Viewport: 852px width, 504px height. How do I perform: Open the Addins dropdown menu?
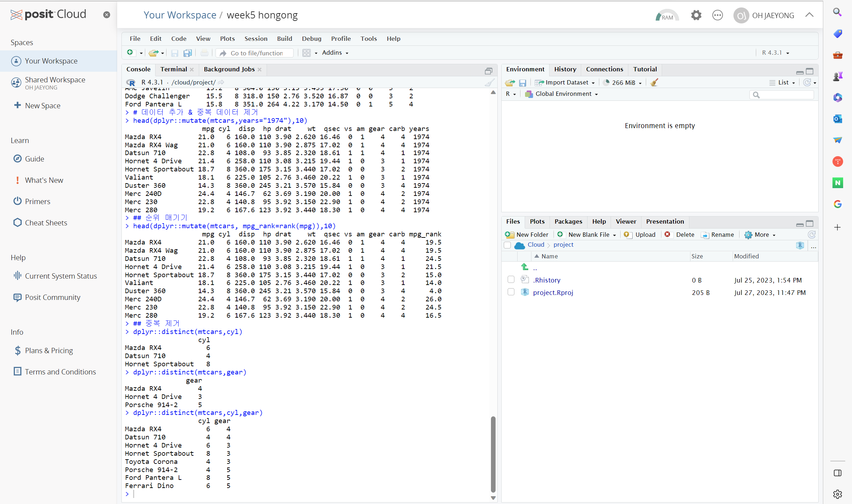335,53
